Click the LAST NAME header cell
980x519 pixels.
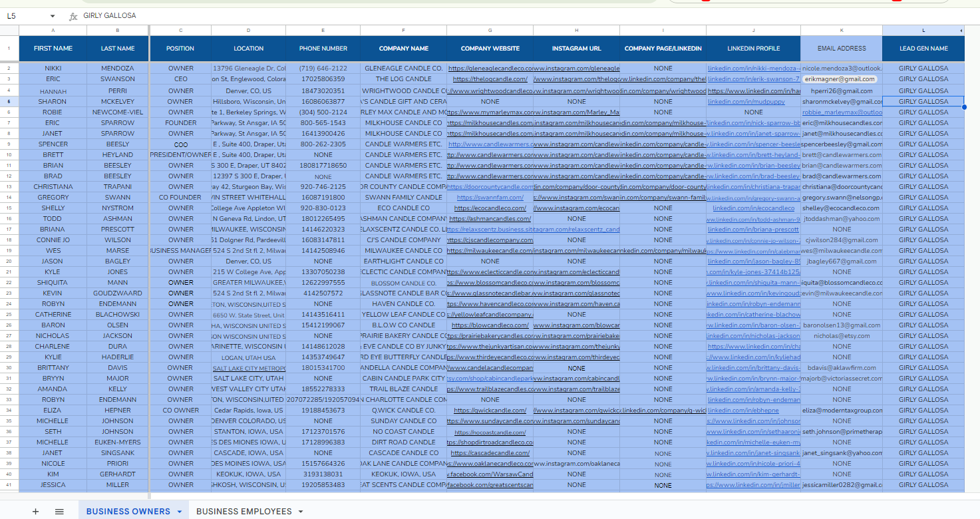(118, 49)
